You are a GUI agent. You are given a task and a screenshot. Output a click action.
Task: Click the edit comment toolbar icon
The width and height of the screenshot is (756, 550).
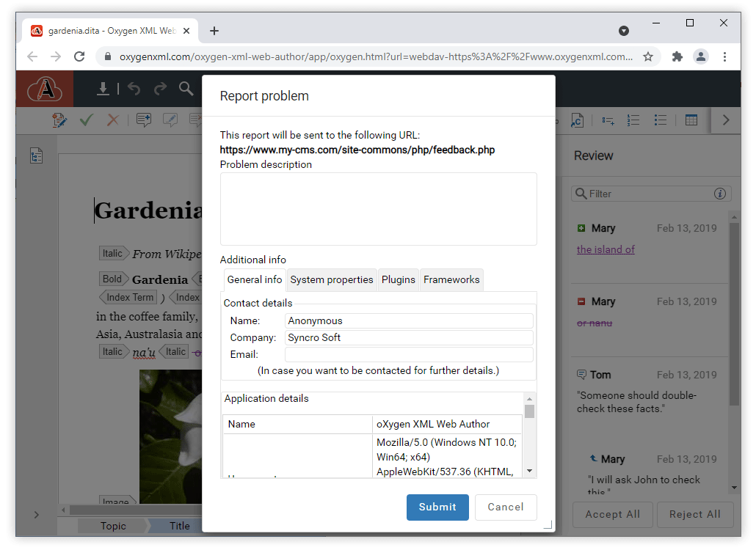170,120
